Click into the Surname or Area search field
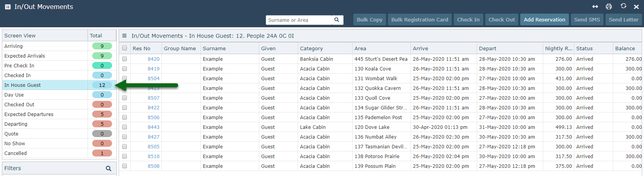 [x=298, y=20]
